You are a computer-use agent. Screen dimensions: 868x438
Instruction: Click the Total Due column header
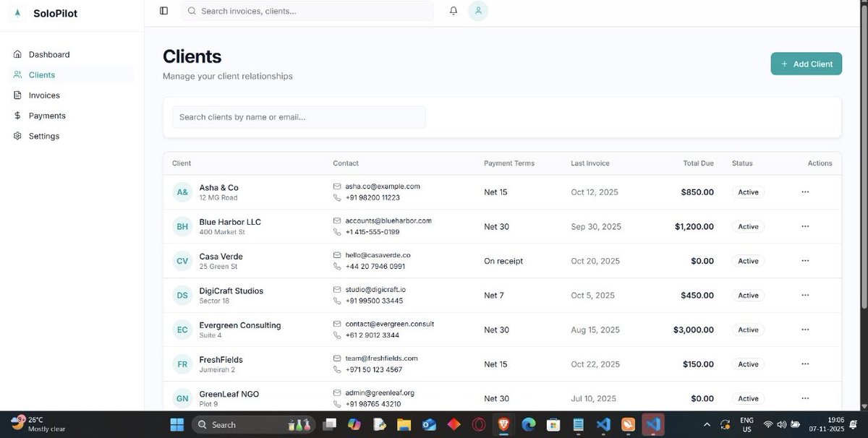coord(698,163)
